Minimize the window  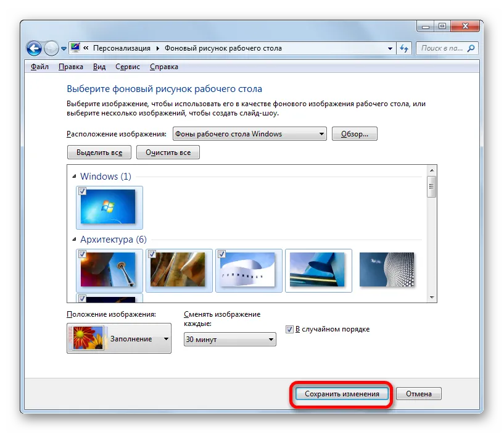(x=426, y=26)
